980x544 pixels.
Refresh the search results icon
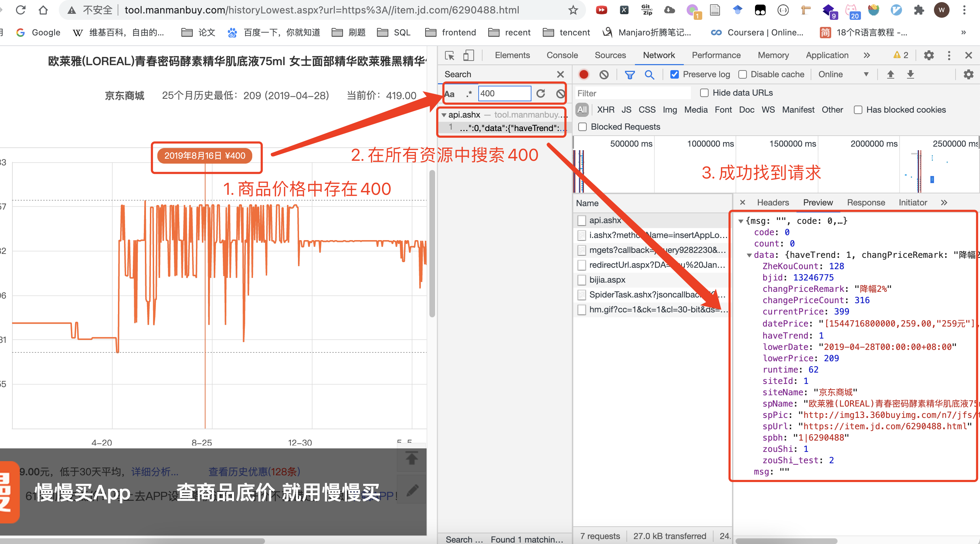[541, 93]
